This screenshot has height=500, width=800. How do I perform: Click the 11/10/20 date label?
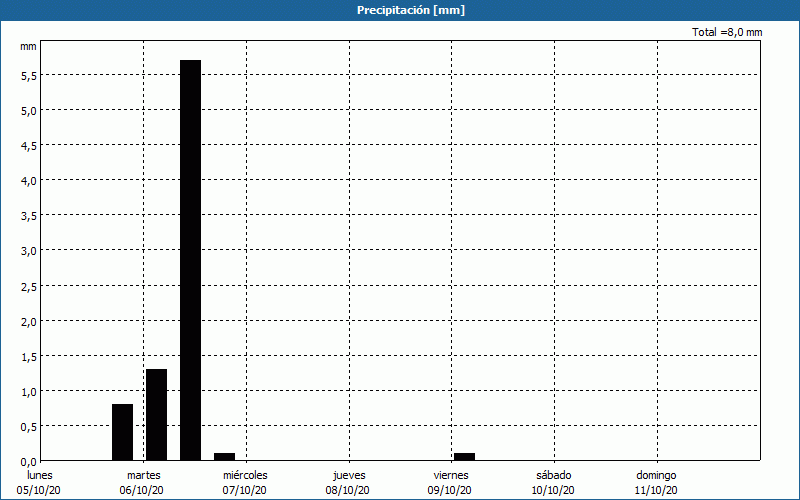tap(656, 490)
